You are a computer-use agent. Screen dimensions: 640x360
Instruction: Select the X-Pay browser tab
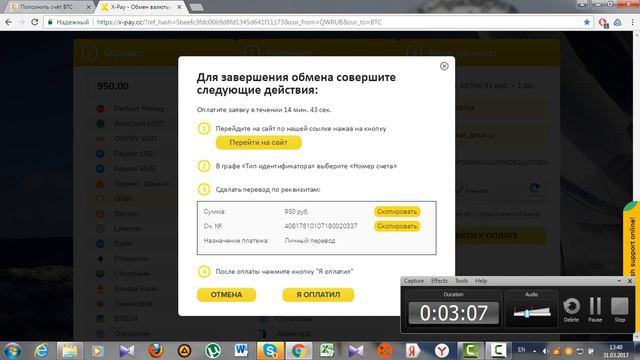pyautogui.click(x=141, y=7)
